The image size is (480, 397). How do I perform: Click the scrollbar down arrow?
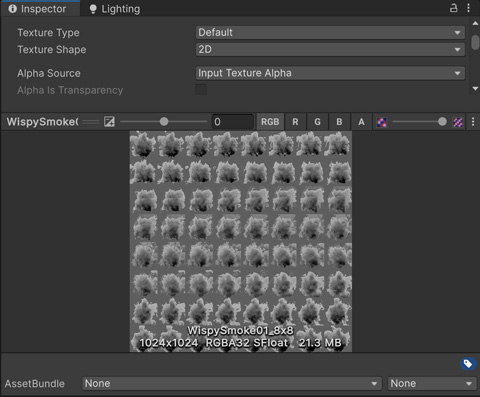(x=475, y=88)
